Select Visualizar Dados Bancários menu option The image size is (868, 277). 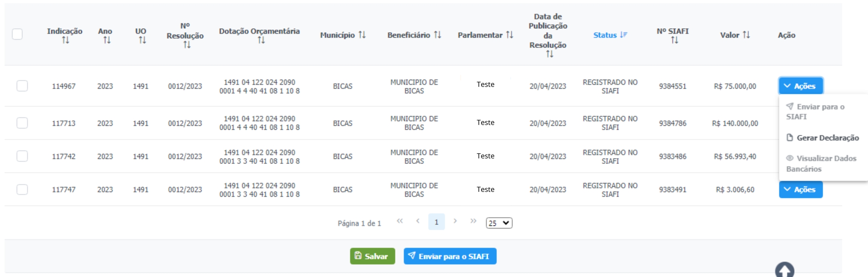pyautogui.click(x=821, y=164)
